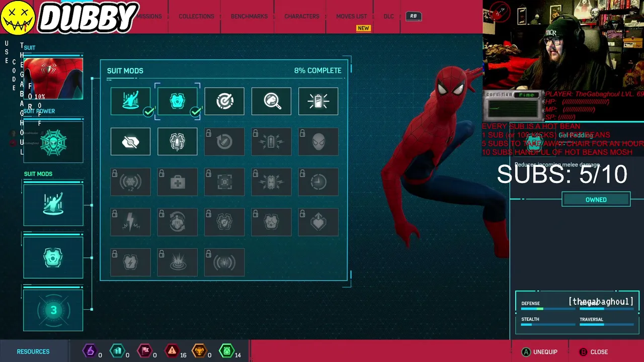
Task: Click the "SUIT MODS" panel heading
Action: tap(125, 71)
